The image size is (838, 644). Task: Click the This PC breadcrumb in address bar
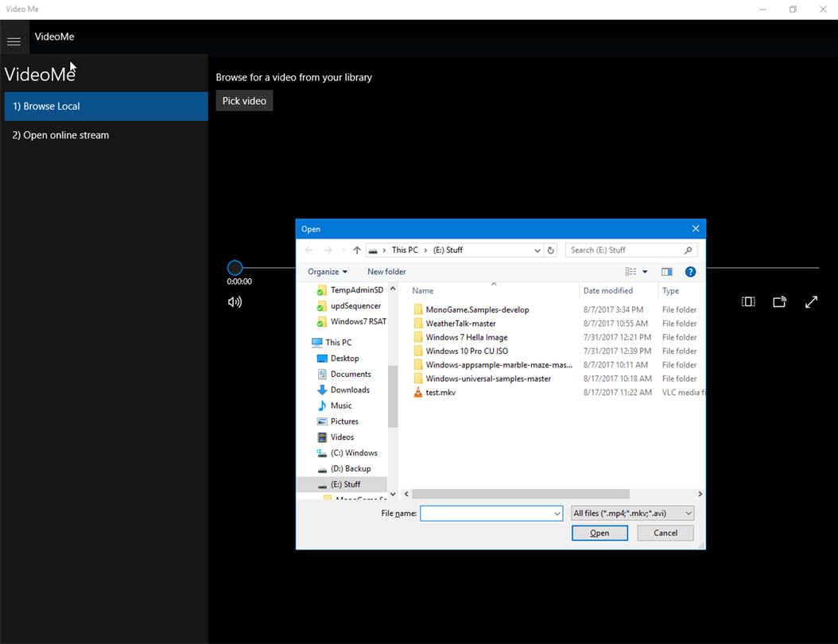coord(405,250)
